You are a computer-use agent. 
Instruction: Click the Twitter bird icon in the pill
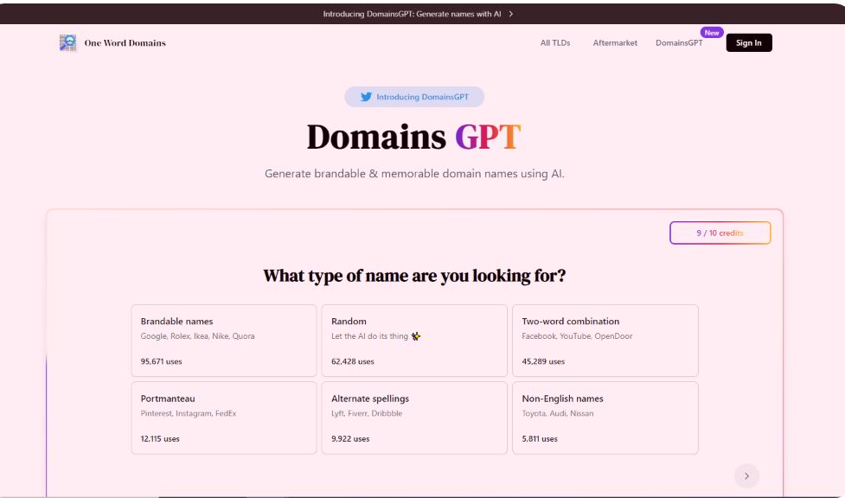coord(366,97)
